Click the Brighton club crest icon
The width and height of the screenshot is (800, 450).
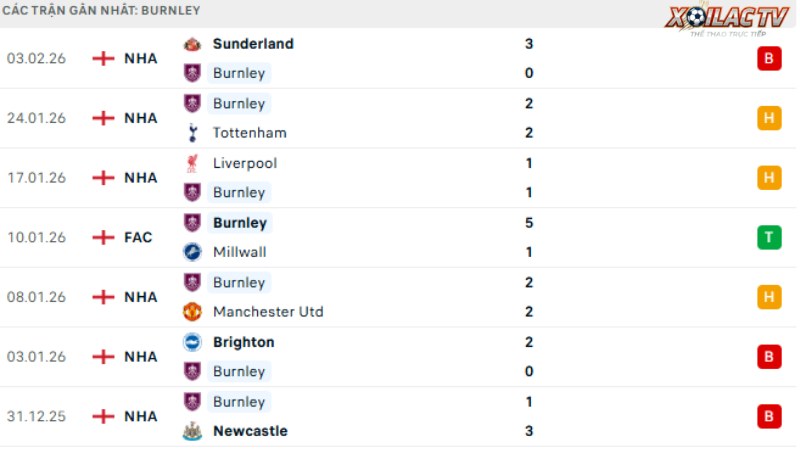192,342
